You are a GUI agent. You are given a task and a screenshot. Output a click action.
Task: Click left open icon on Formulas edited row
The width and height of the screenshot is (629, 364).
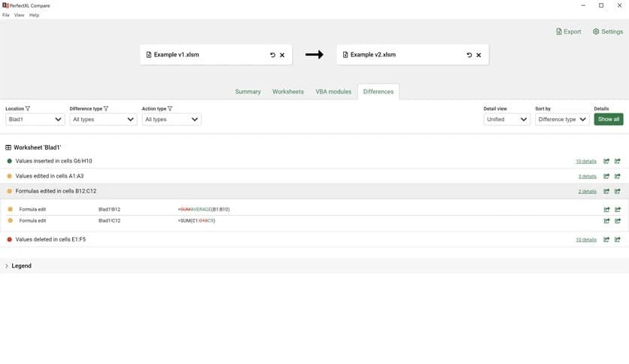click(x=606, y=191)
